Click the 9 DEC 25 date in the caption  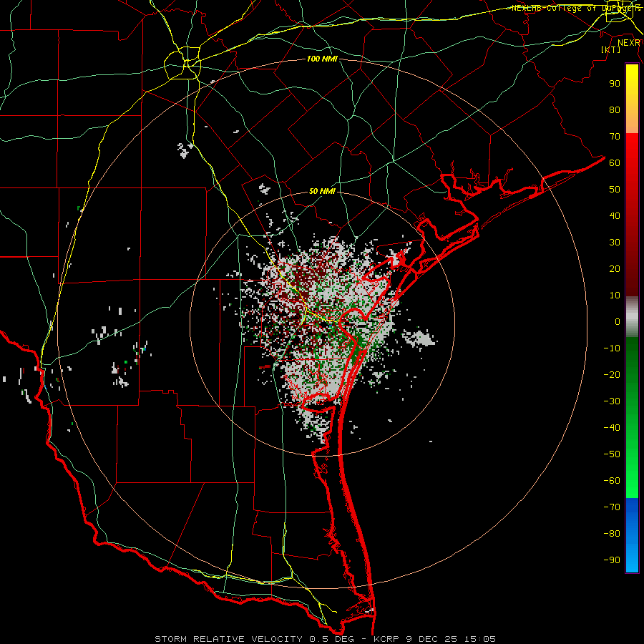[433, 639]
